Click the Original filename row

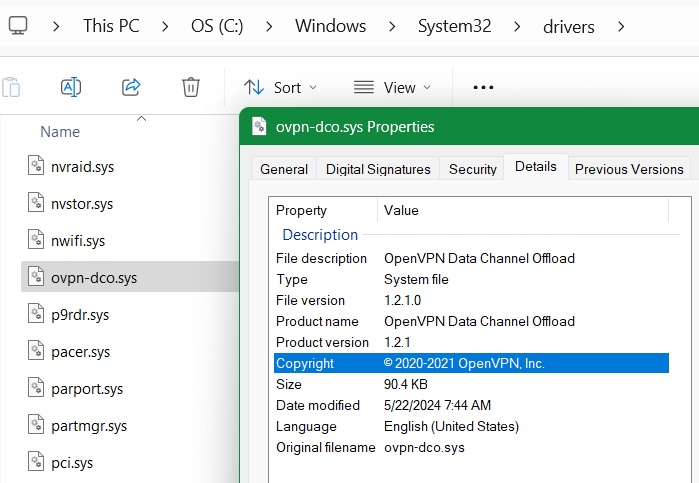click(x=471, y=447)
